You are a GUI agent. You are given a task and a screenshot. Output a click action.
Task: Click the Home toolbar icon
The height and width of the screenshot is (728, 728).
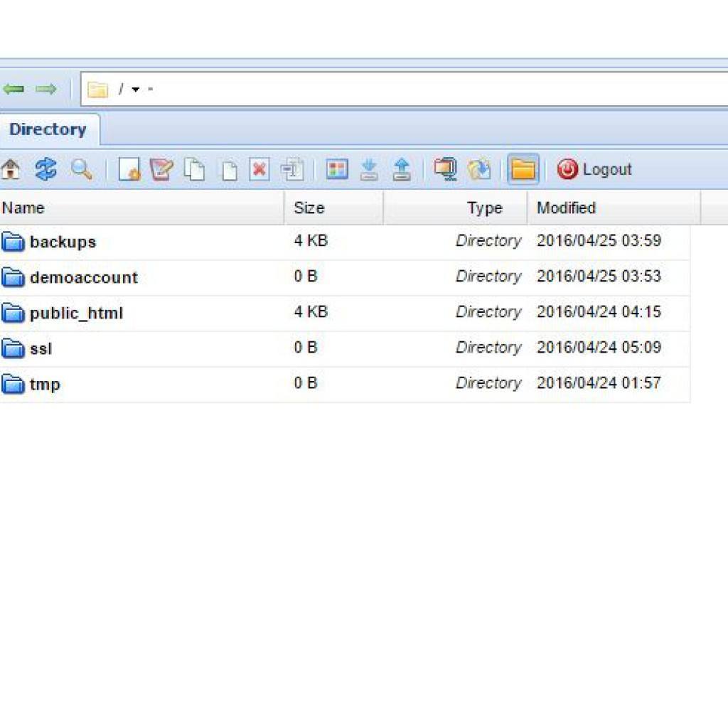pyautogui.click(x=10, y=169)
